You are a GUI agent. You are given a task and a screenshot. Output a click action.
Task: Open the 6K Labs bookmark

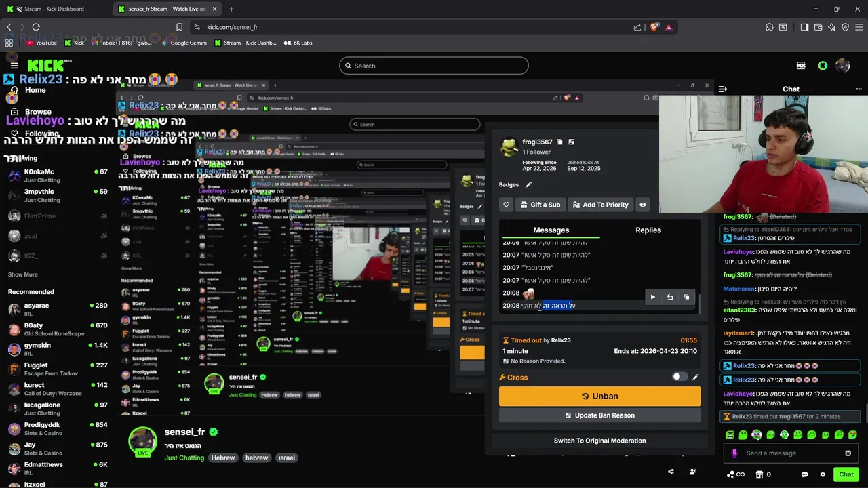[297, 43]
